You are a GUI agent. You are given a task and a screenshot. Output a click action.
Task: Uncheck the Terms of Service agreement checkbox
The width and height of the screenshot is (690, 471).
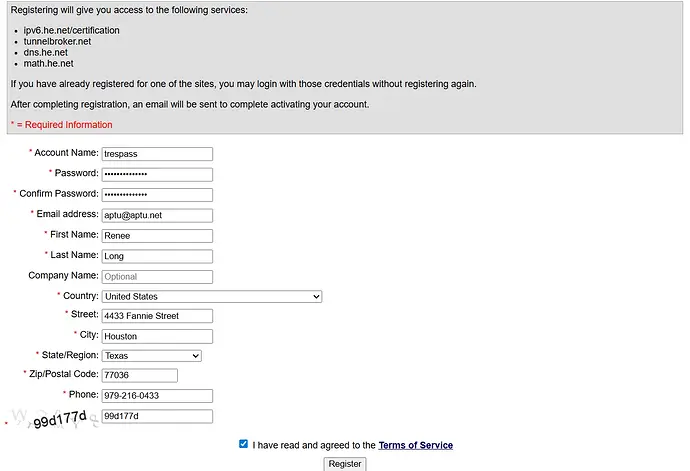[x=243, y=444]
